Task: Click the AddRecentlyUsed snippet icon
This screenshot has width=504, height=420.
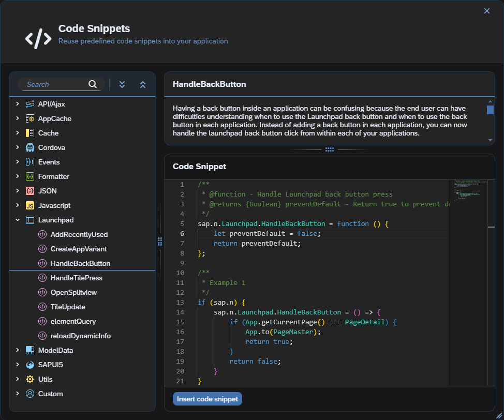Action: tap(42, 235)
